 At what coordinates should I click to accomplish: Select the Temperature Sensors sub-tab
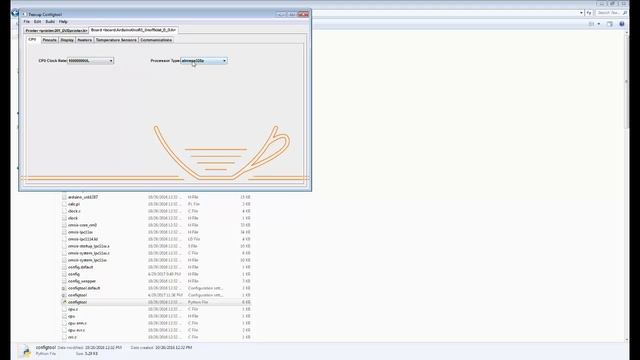(x=116, y=40)
